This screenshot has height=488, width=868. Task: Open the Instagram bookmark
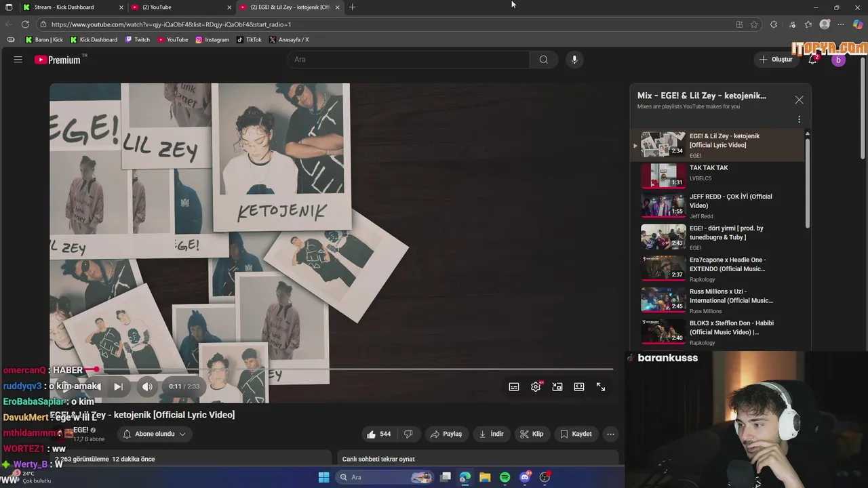(212, 40)
